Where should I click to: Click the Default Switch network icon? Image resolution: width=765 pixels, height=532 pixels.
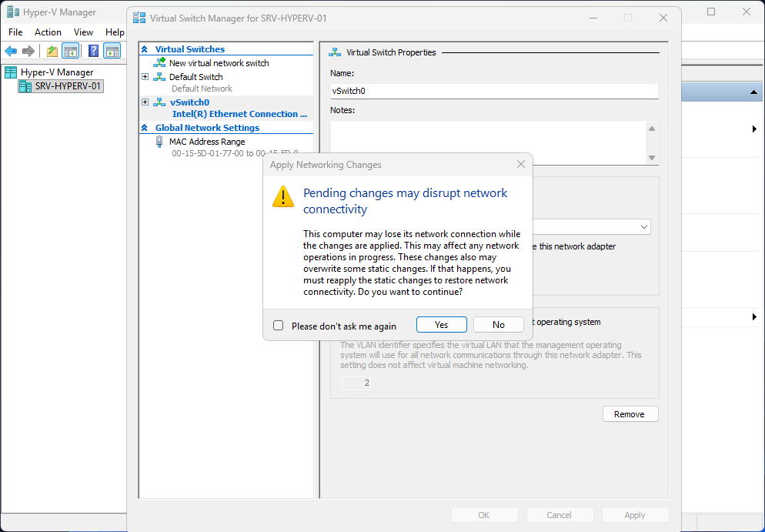161,77
